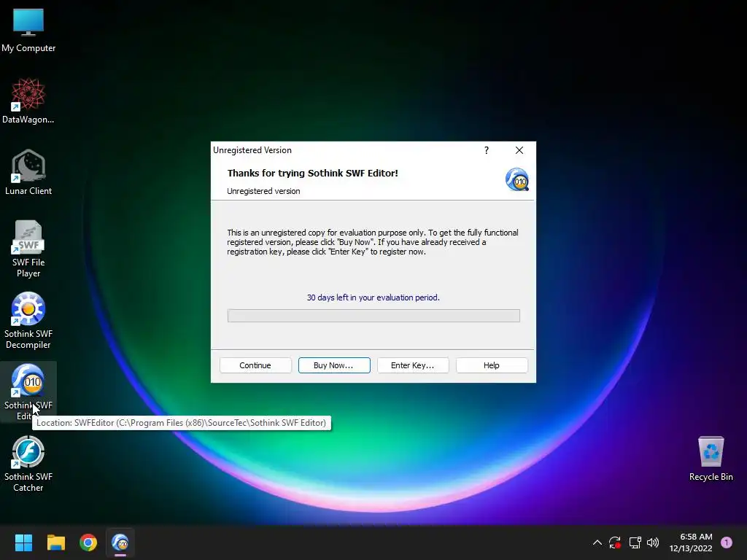The width and height of the screenshot is (747, 560).
Task: Open the Enter Key... registration dialog
Action: click(x=413, y=365)
